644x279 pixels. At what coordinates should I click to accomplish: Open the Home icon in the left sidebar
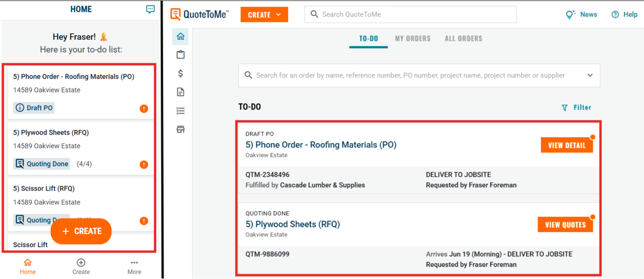pyautogui.click(x=181, y=36)
